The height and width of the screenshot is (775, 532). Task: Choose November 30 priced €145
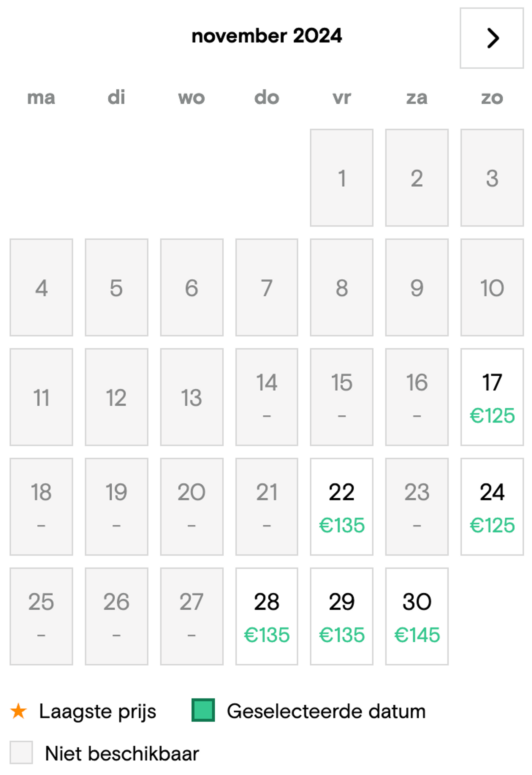[417, 616]
